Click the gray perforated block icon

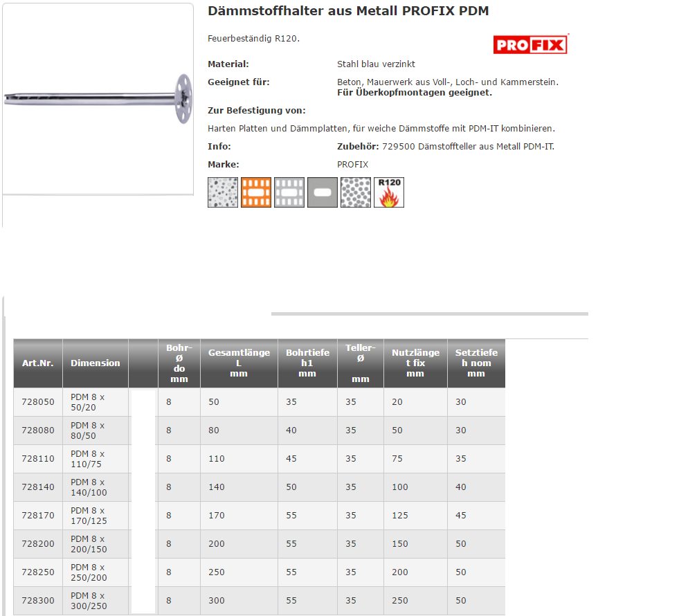[x=289, y=192]
